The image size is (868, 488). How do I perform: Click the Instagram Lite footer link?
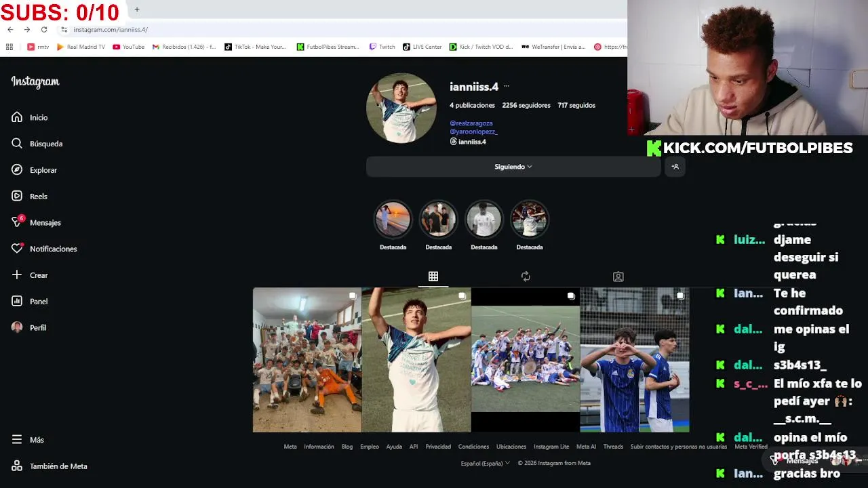[x=551, y=447]
